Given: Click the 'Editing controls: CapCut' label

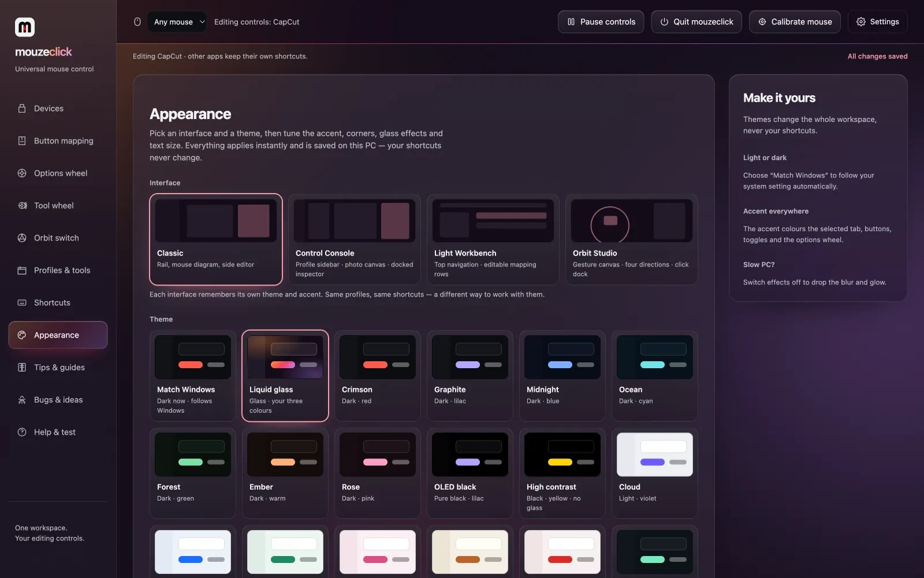Looking at the screenshot, I should click(257, 22).
